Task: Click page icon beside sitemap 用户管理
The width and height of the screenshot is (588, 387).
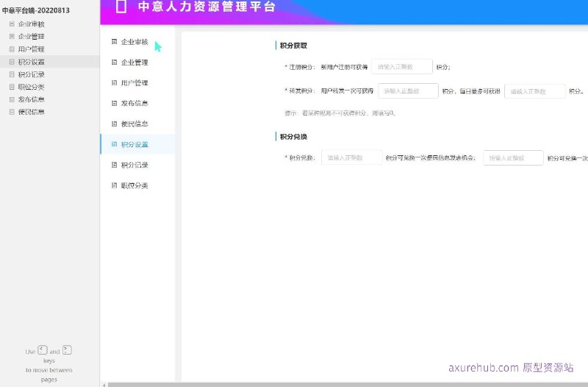Action: click(x=12, y=49)
